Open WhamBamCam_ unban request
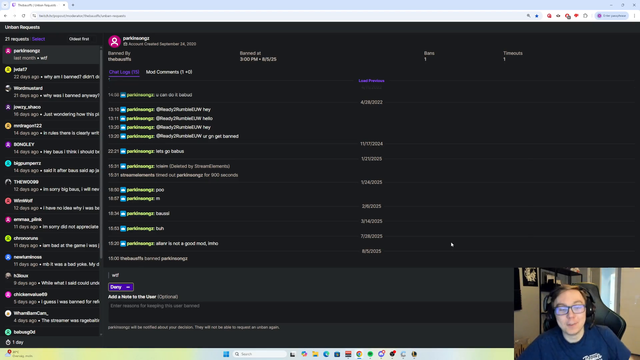This screenshot has height=360, width=640. (51, 317)
